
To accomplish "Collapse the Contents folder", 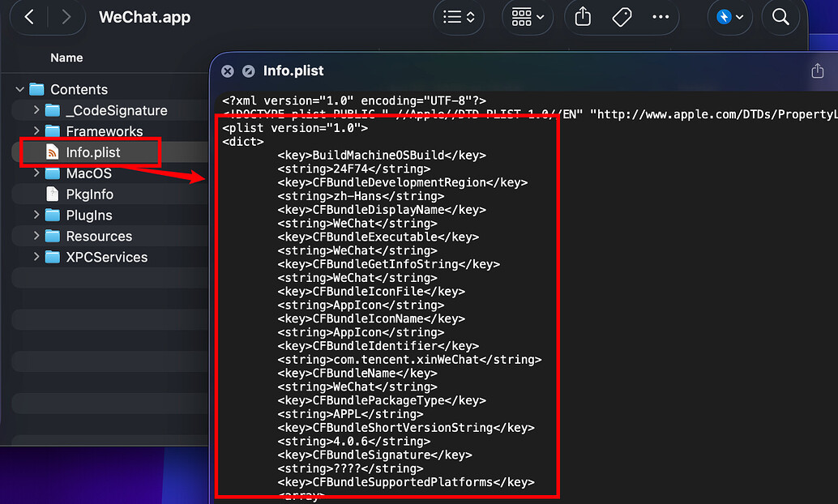I will [x=19, y=89].
